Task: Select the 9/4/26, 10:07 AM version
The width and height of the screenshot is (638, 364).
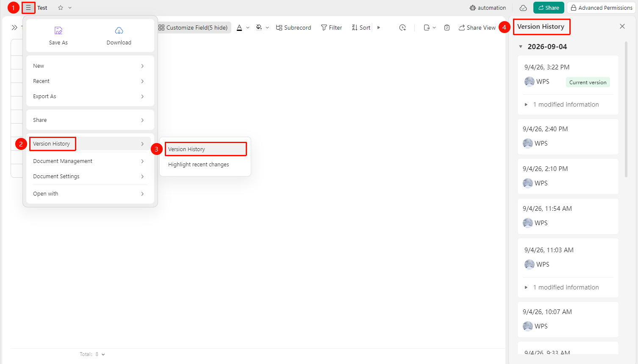Action: pyautogui.click(x=568, y=320)
